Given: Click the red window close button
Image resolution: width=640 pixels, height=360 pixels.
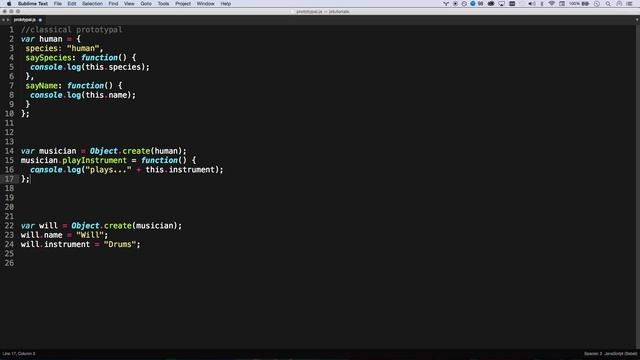Looking at the screenshot, I should [4, 11].
